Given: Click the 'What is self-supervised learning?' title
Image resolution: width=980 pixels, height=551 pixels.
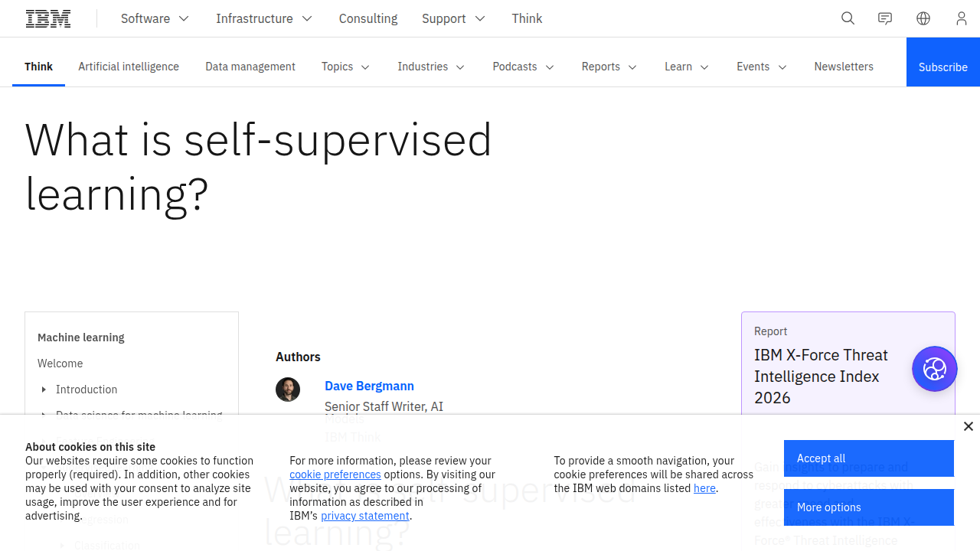Looking at the screenshot, I should pyautogui.click(x=258, y=166).
